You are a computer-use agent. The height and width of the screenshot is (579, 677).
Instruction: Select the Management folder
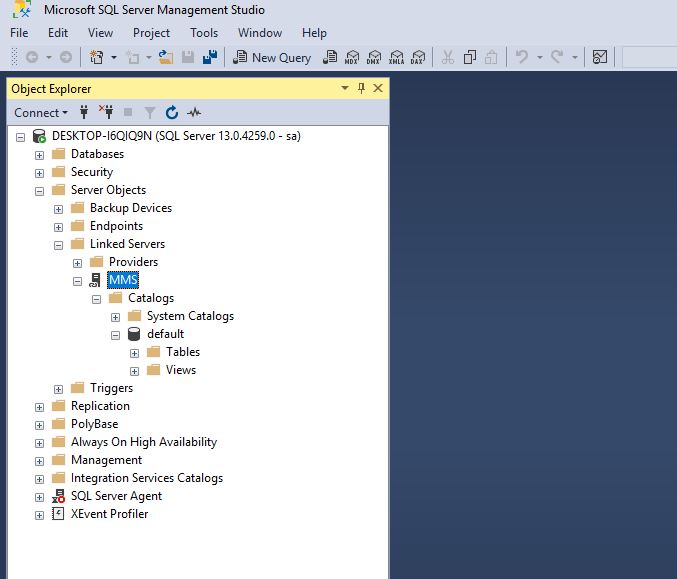pyautogui.click(x=106, y=460)
